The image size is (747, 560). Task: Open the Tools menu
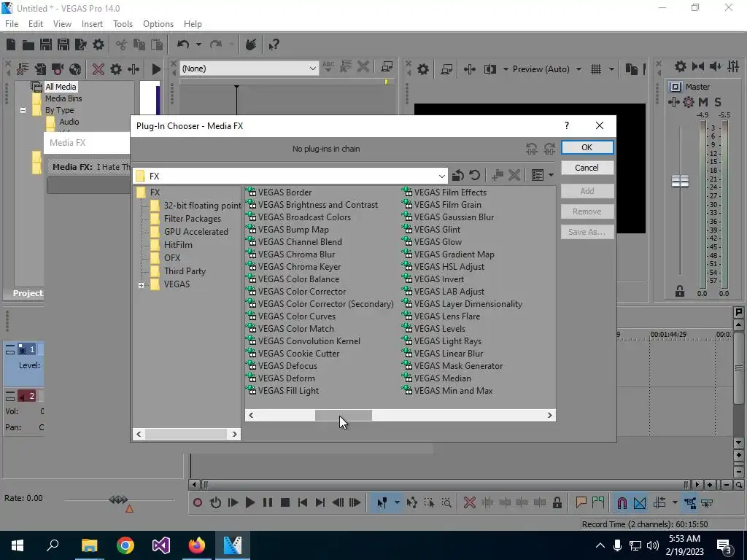123,24
